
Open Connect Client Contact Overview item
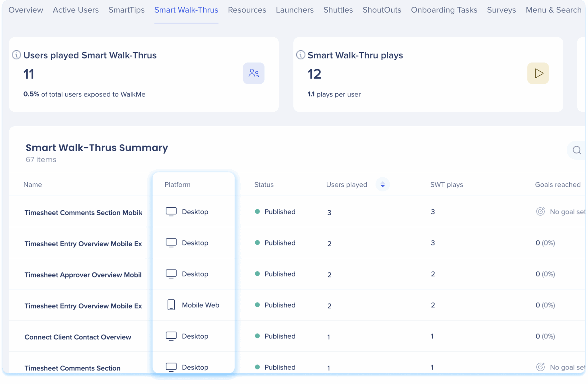coord(78,337)
